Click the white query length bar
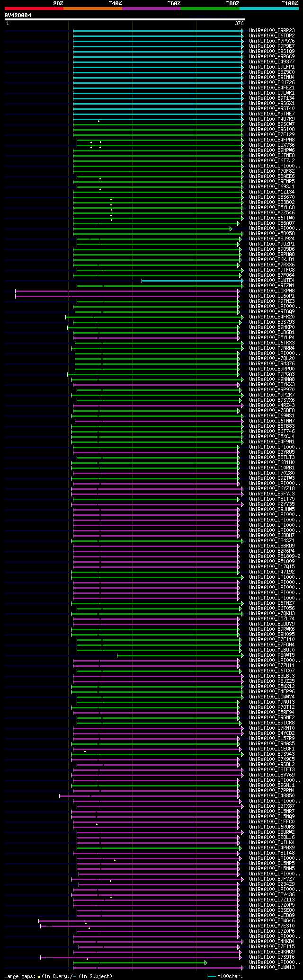This screenshot has height=980, width=303. pyautogui.click(x=125, y=19)
